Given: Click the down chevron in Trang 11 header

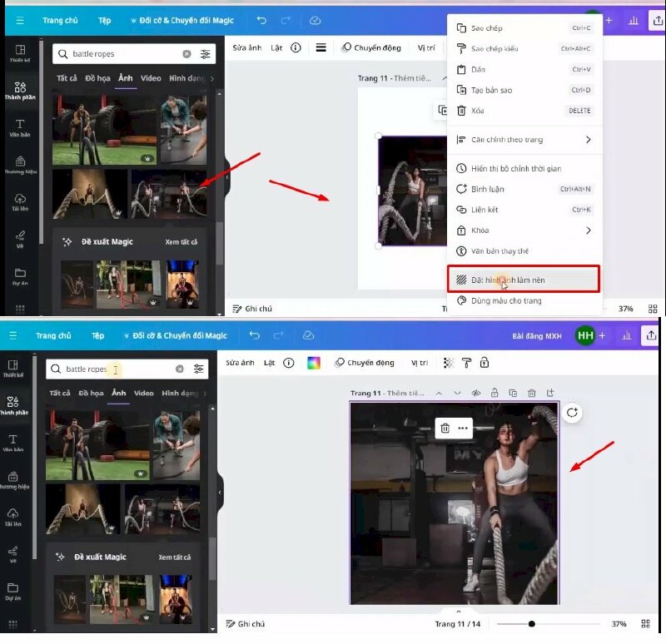Looking at the screenshot, I should coord(457,393).
